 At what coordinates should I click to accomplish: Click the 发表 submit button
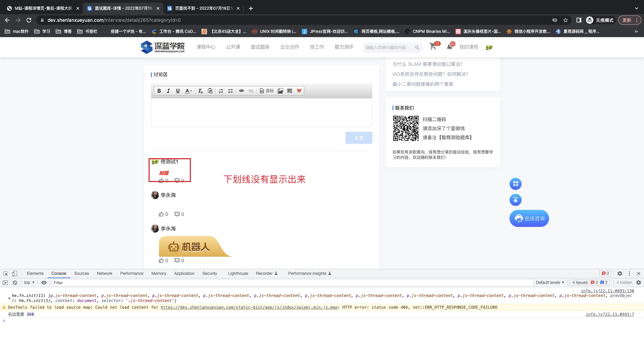click(x=359, y=138)
